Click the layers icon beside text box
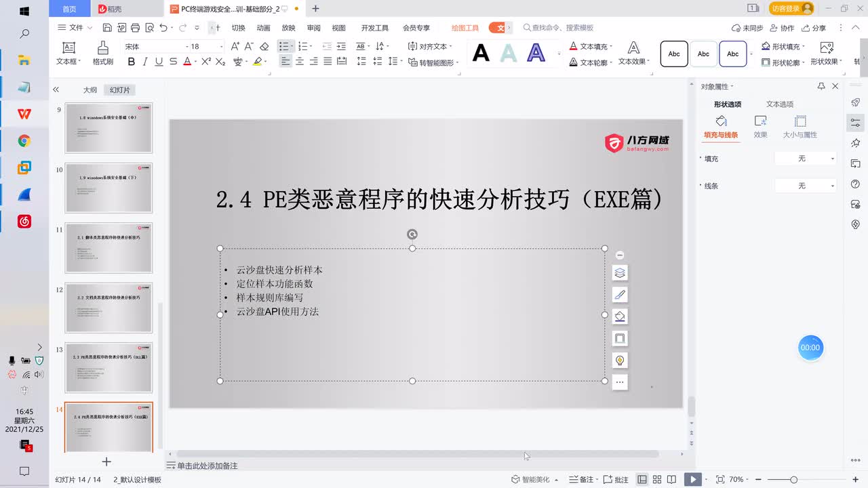This screenshot has width=868, height=488. click(x=619, y=272)
